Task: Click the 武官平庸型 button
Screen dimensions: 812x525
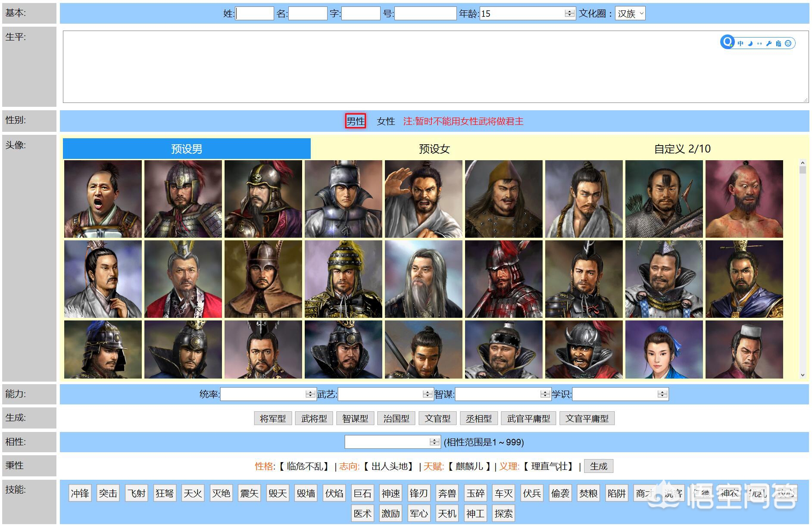Action: 529,418
